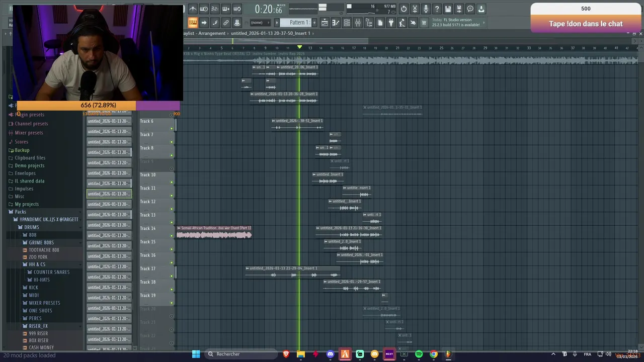
Task: Mute Track 12 with its green LED
Action: click(x=172, y=209)
